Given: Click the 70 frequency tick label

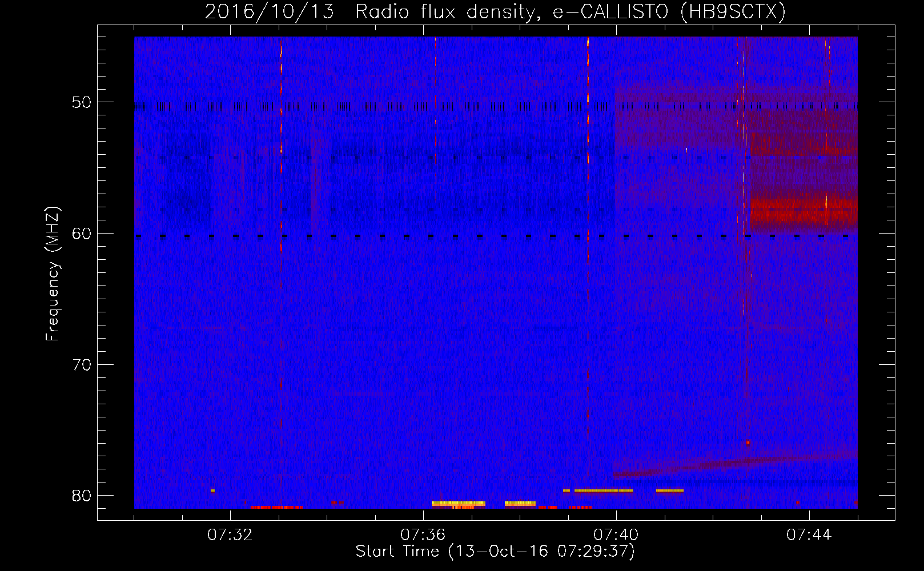Looking at the screenshot, I should click(x=82, y=364).
